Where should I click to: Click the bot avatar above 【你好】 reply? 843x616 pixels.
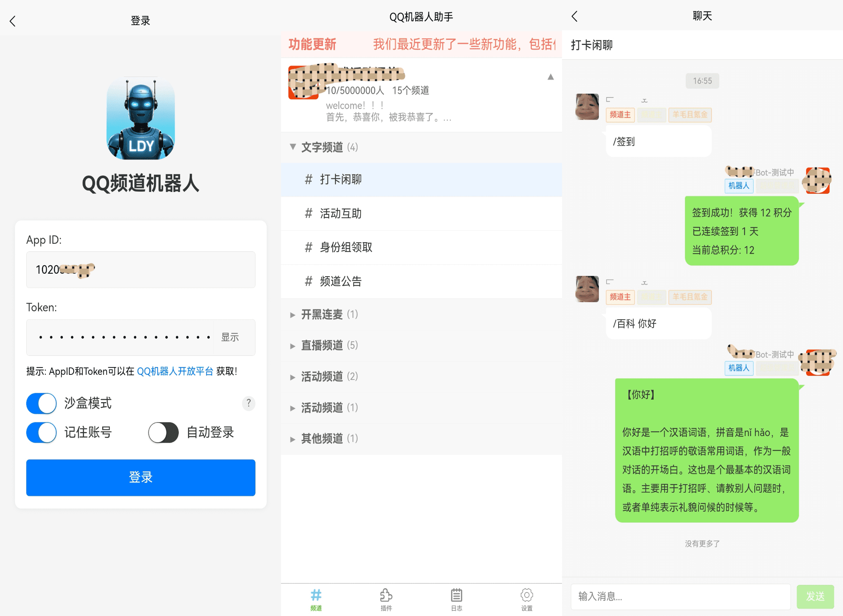818,362
